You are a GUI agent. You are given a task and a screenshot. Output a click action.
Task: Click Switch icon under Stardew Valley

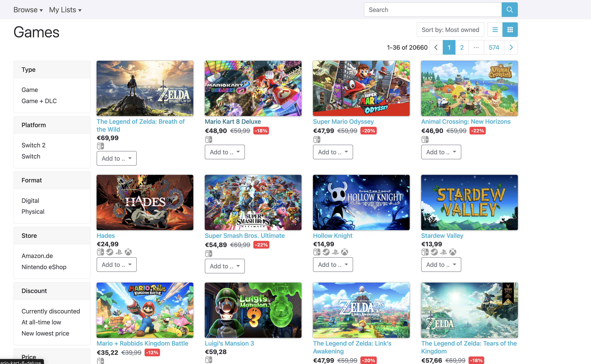(x=425, y=252)
